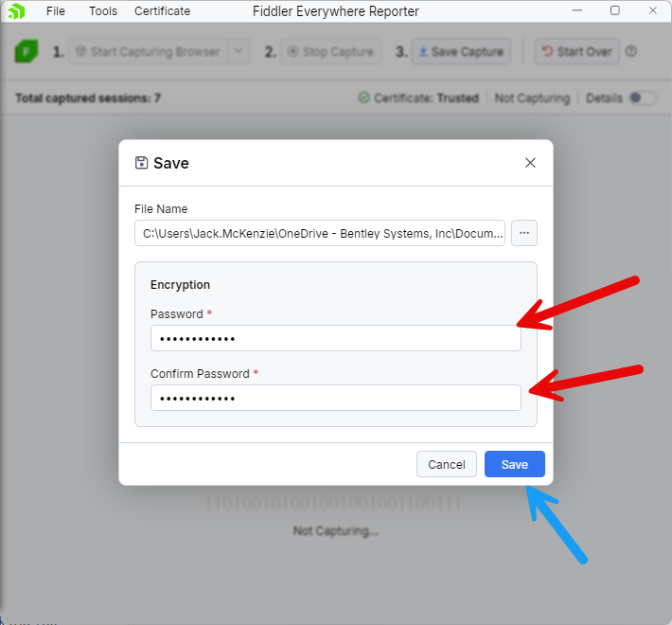The height and width of the screenshot is (625, 672).
Task: Minimize the Fiddler Everywhere Reporter window
Action: click(577, 10)
